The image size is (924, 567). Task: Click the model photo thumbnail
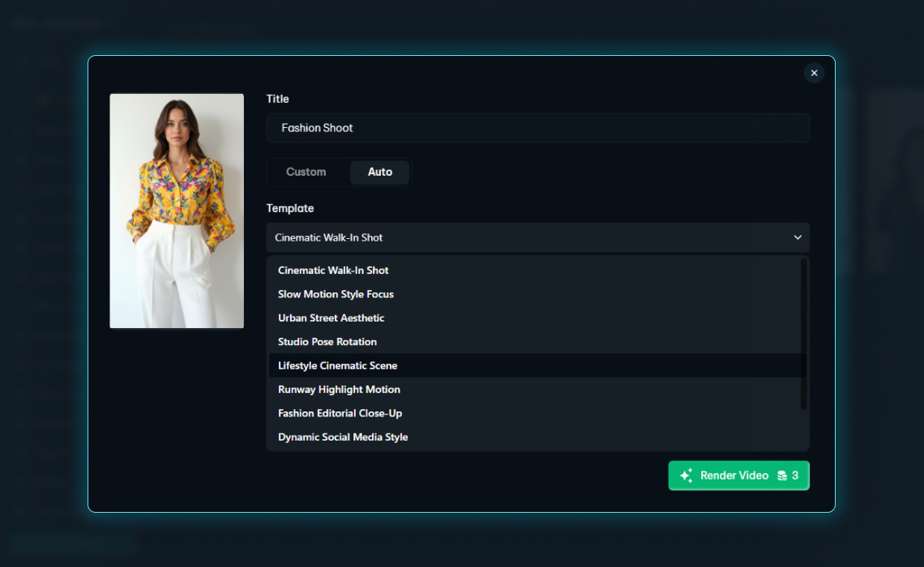tap(176, 211)
